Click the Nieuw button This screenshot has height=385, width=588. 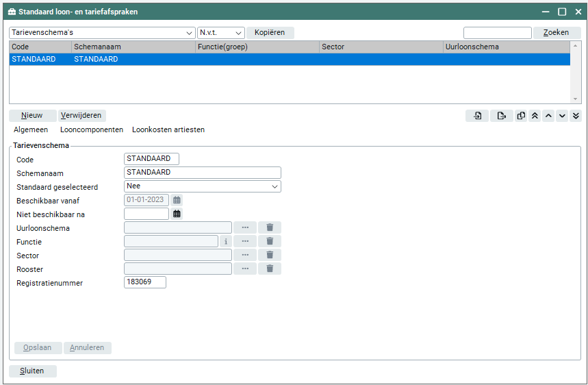[32, 116]
